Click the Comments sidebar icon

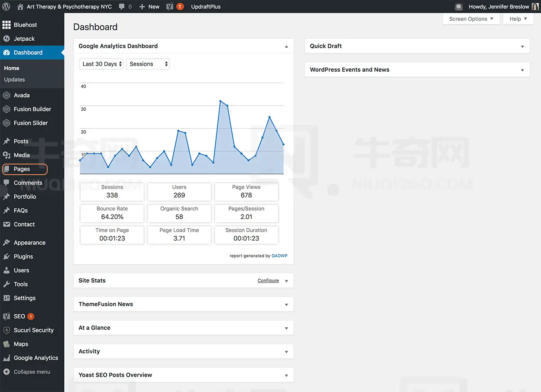[x=7, y=183]
